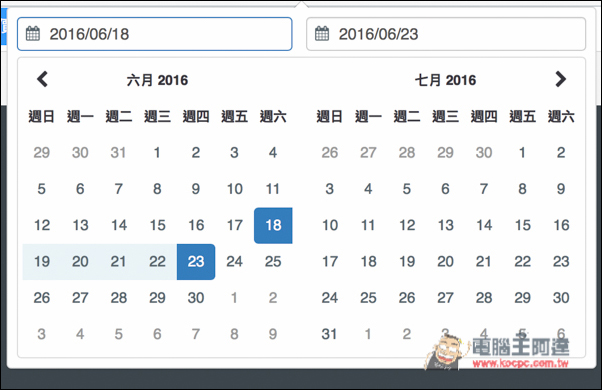Pick July 16 in the July calendar

561,225
